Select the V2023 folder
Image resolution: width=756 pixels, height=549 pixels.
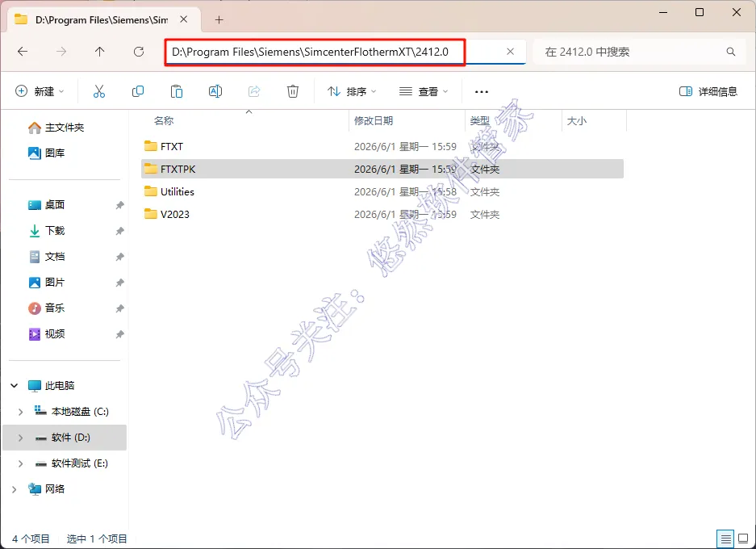(382, 214)
